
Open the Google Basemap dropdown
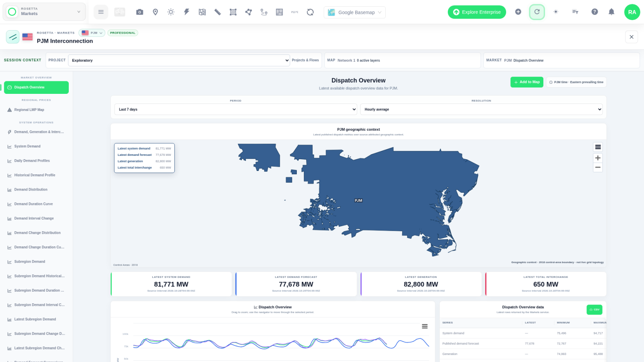point(355,12)
